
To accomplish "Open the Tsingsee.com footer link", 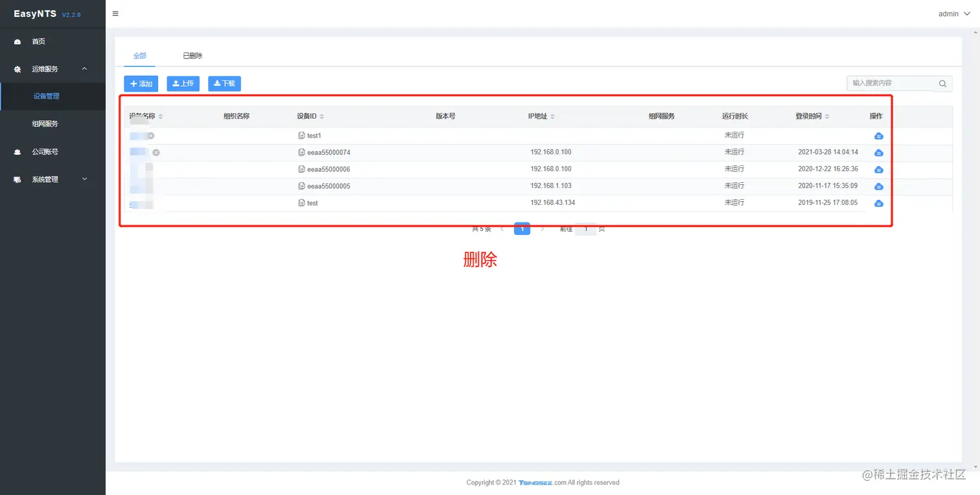I will tap(542, 483).
